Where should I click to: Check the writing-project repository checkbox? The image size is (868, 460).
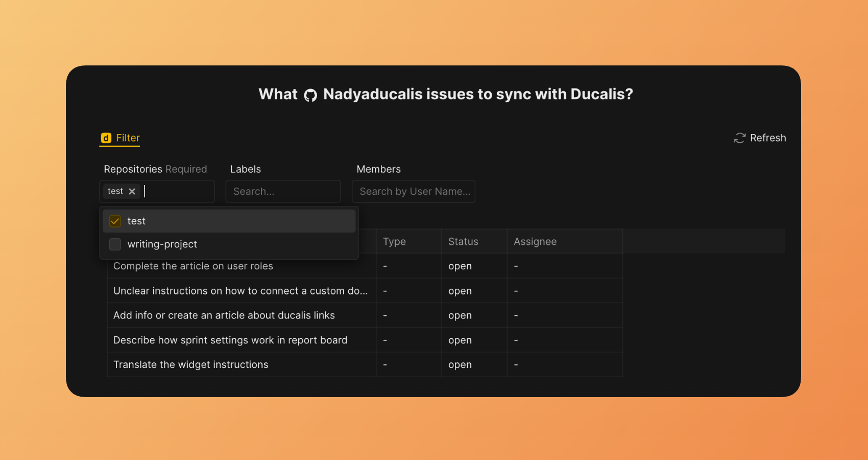115,244
